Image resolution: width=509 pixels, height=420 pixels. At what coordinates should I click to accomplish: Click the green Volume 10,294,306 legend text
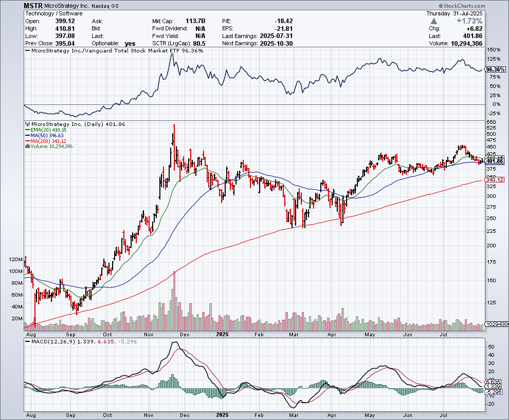tap(51, 147)
